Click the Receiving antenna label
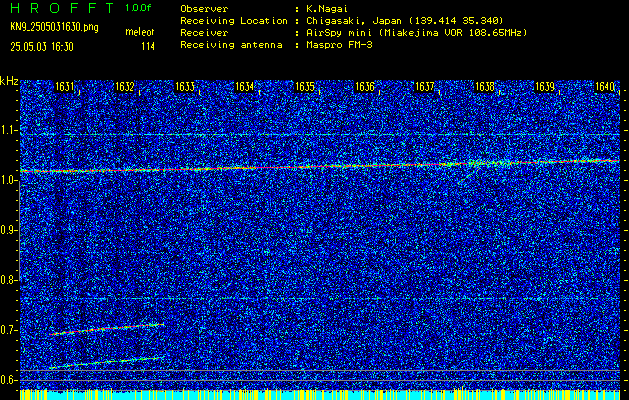The width and height of the screenshot is (629, 400). click(x=231, y=45)
